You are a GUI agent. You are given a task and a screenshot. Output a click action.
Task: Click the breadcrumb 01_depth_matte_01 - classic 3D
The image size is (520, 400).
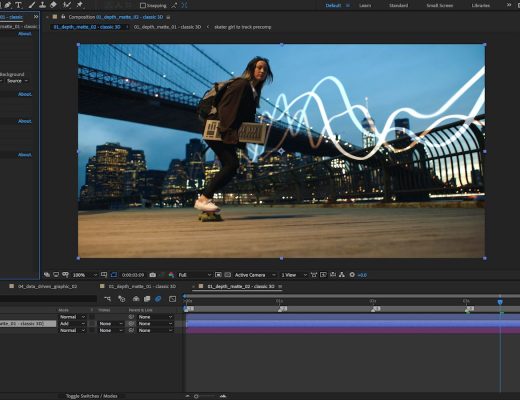coord(167,27)
